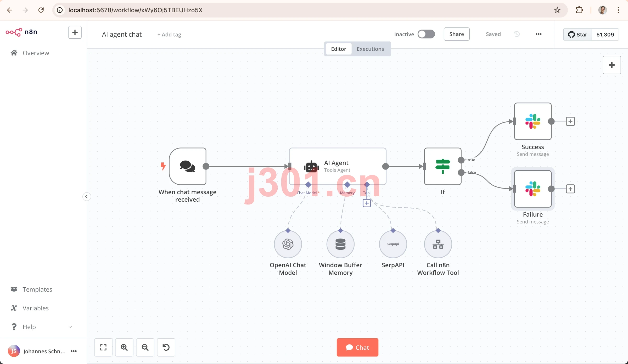Image resolution: width=628 pixels, height=364 pixels.
Task: Star n8n on GitHub
Action: [x=577, y=34]
